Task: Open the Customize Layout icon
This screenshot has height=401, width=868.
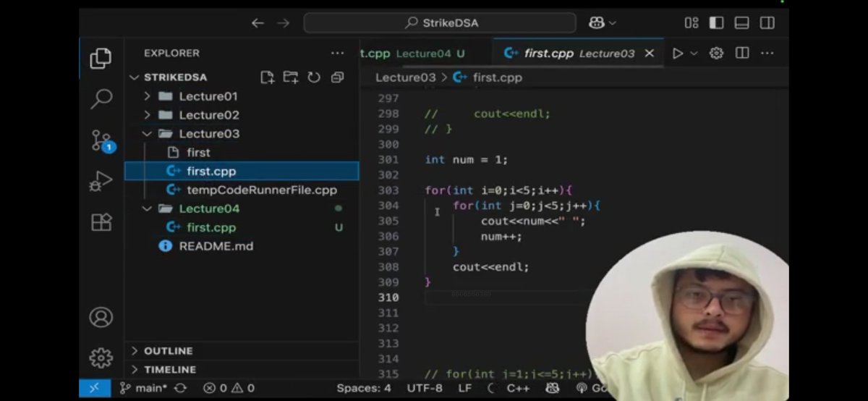Action: (x=692, y=23)
